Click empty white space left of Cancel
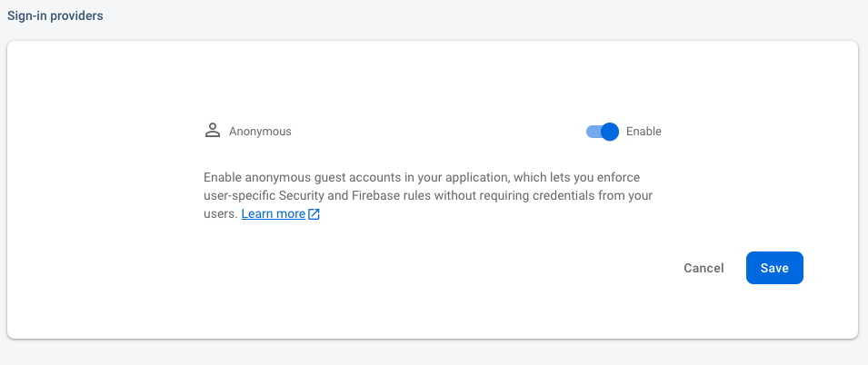868x365 pixels. click(x=454, y=268)
